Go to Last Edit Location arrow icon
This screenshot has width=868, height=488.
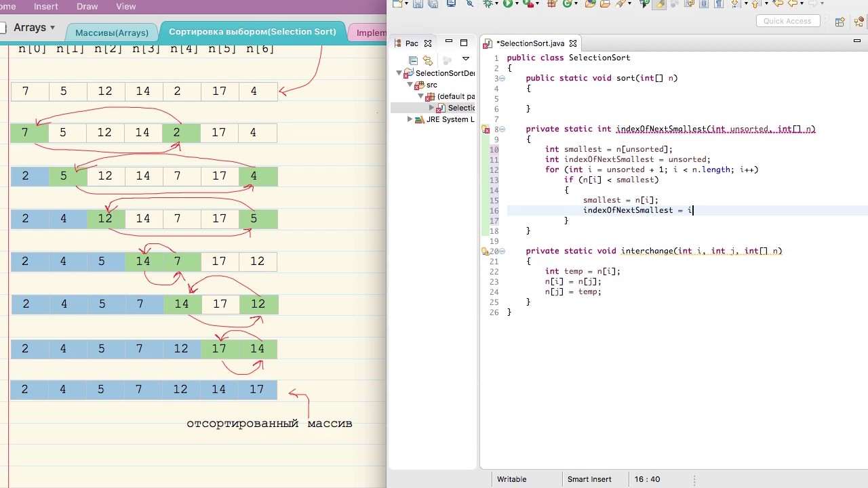point(778,3)
